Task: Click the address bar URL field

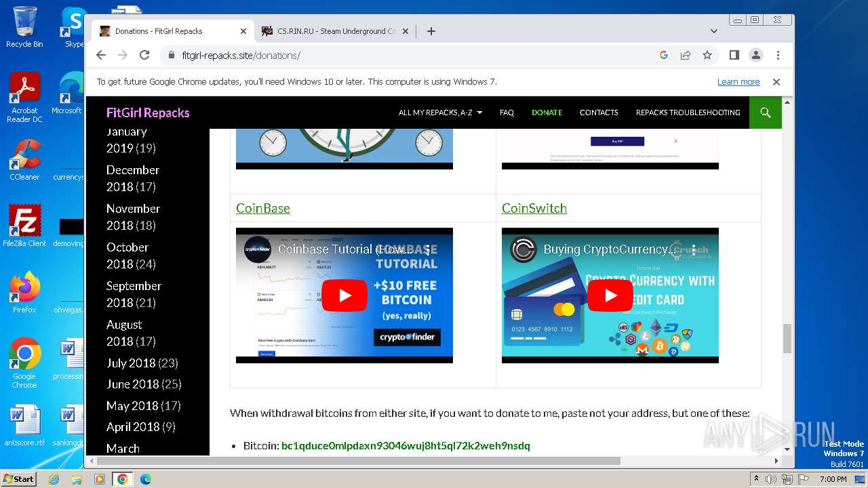Action: [x=407, y=55]
